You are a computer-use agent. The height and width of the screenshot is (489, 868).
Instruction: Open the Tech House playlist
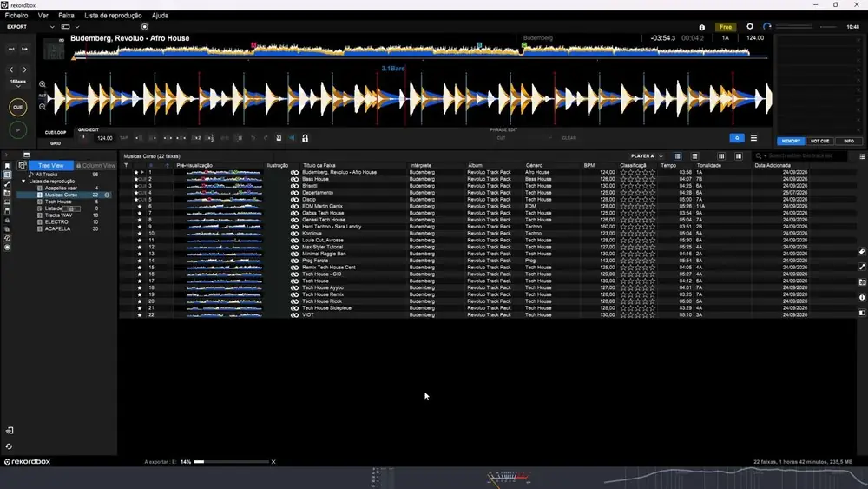(x=57, y=202)
